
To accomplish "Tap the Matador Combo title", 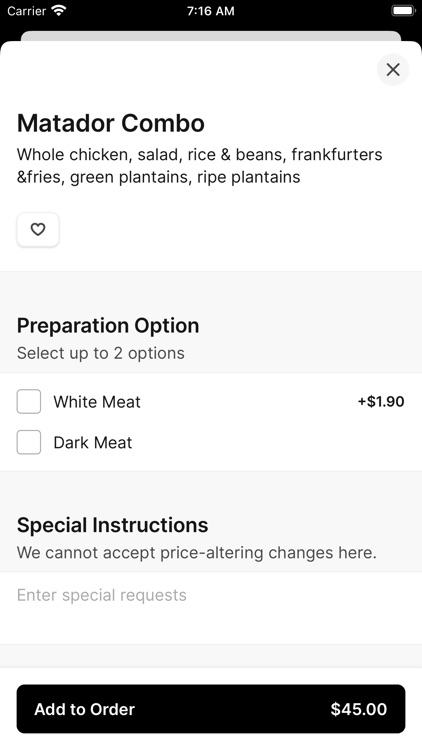I will click(x=111, y=123).
